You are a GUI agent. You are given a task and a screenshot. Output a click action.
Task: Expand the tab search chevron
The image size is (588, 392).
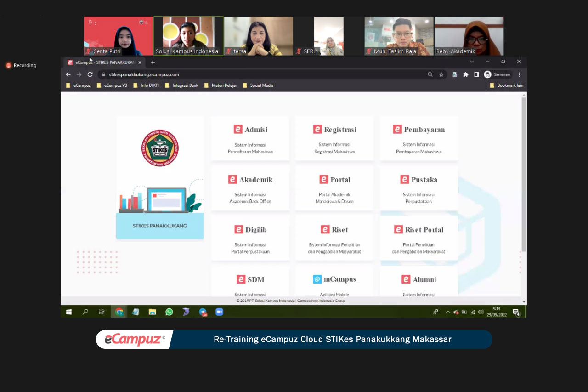472,62
